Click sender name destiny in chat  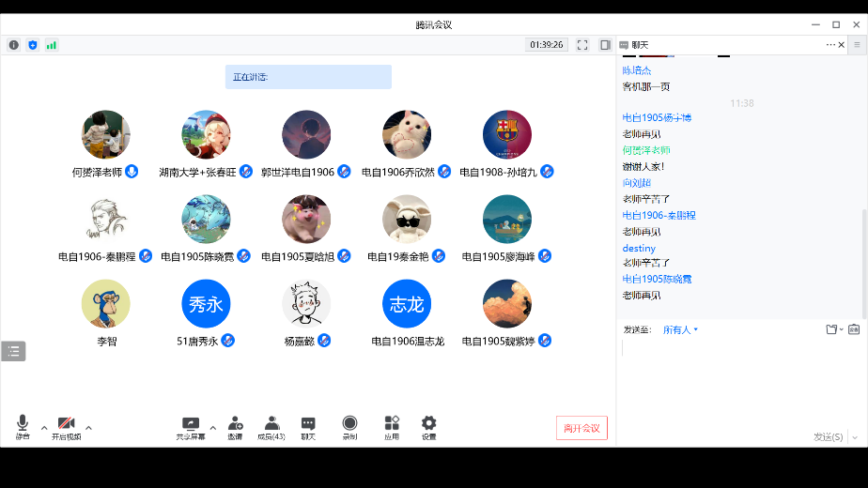(639, 248)
